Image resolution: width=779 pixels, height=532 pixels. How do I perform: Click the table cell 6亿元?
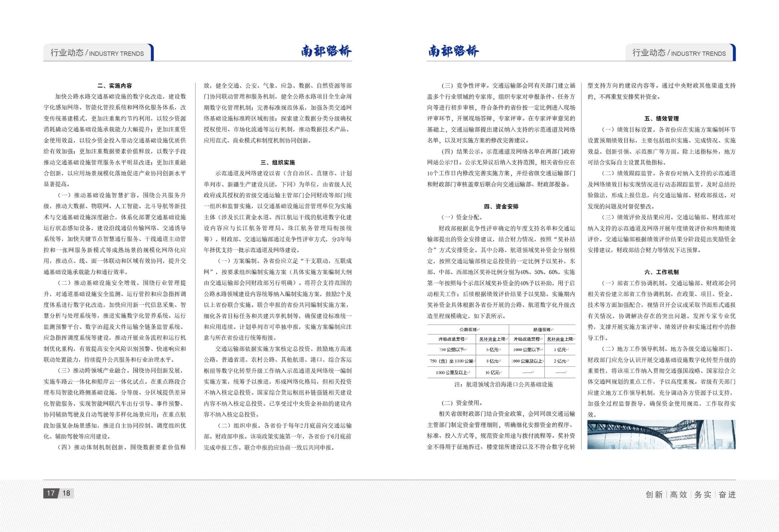click(492, 350)
